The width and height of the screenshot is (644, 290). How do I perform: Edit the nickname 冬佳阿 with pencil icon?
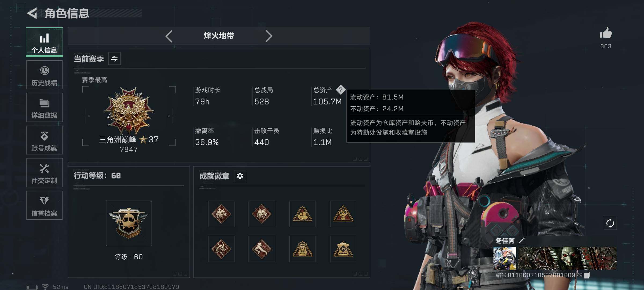pyautogui.click(x=522, y=240)
